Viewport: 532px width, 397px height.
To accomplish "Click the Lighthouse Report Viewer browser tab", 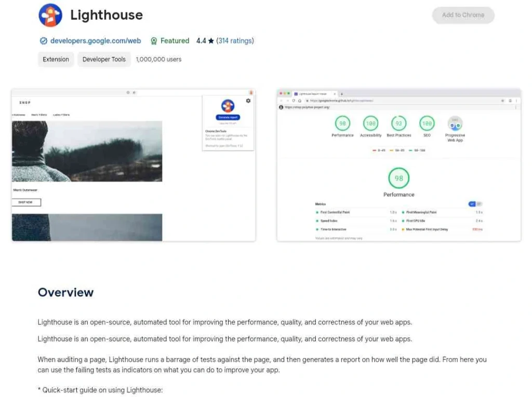I will 315,94.
